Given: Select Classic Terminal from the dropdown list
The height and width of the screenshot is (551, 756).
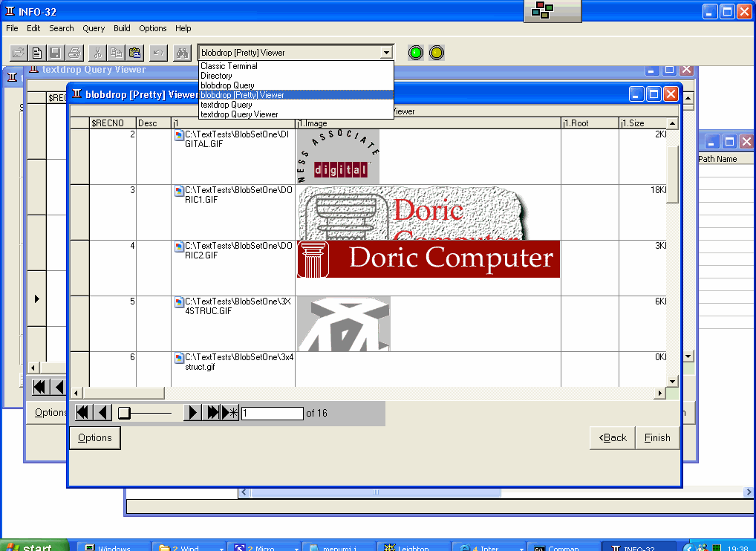Looking at the screenshot, I should coord(296,66).
